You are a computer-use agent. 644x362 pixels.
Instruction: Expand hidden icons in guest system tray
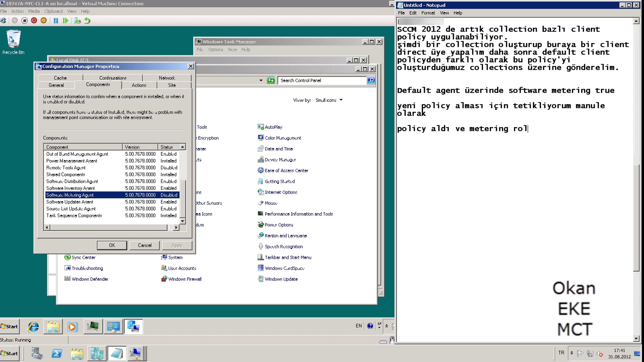click(x=386, y=326)
